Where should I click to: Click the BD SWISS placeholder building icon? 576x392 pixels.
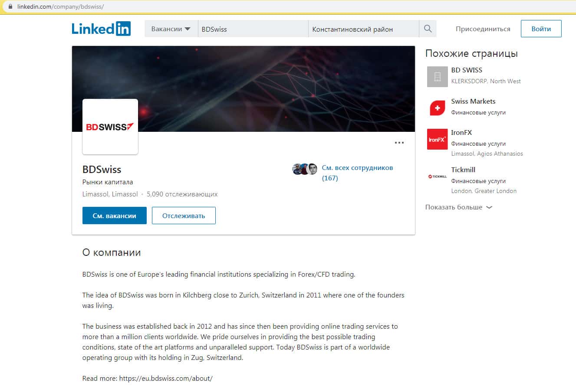437,77
